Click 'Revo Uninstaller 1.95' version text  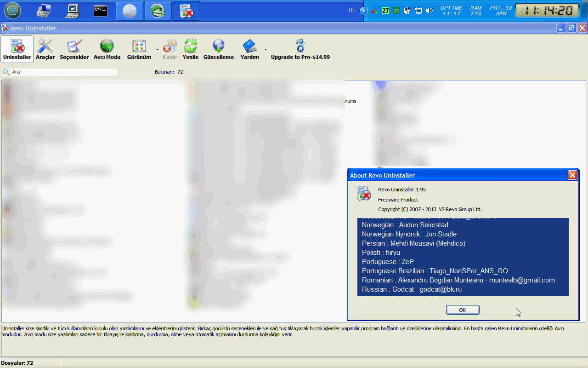pos(402,190)
